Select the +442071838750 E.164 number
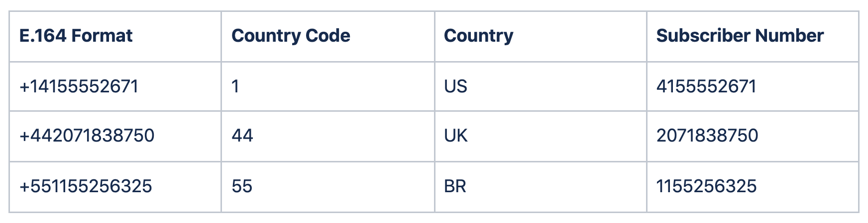 point(87,136)
